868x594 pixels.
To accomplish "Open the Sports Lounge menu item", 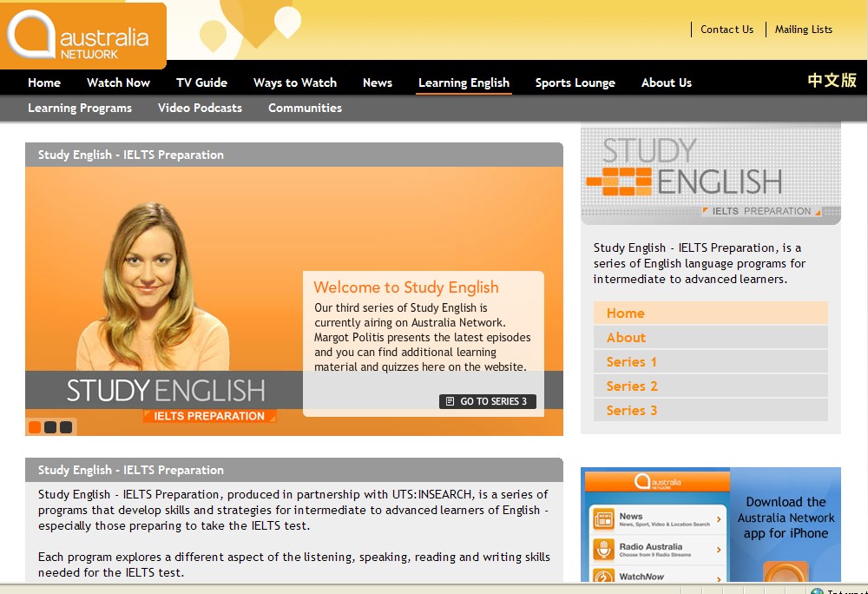I will [x=575, y=82].
